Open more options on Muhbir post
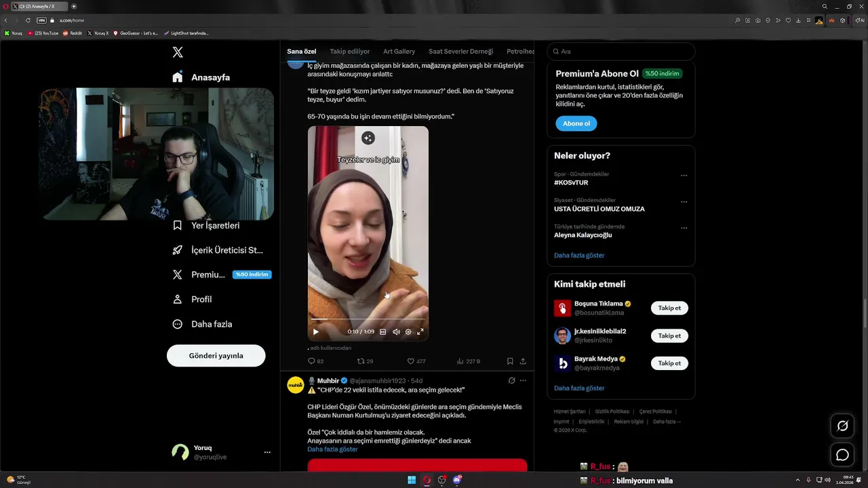 (523, 380)
